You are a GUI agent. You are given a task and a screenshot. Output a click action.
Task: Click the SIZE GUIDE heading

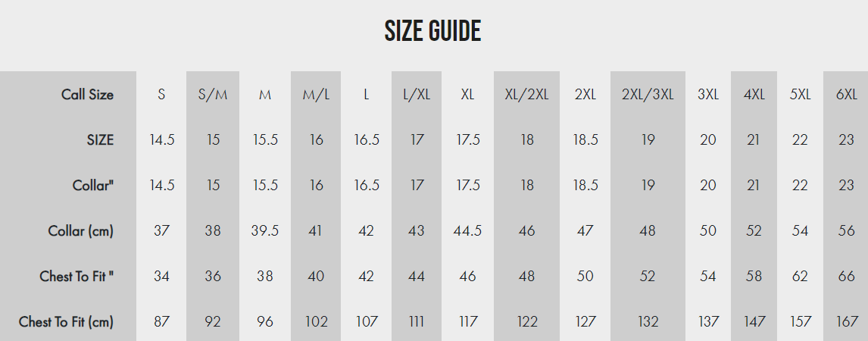point(433,32)
